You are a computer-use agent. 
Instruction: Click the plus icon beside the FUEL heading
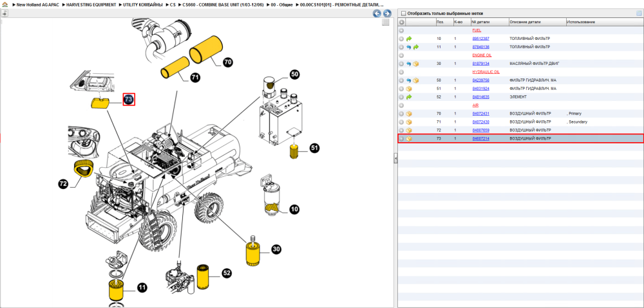click(x=402, y=30)
